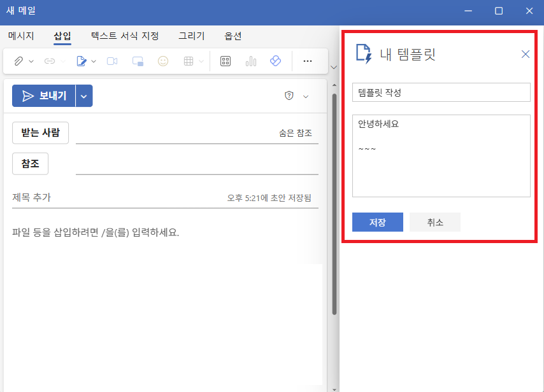Click the 템플릿 작성 title input field

[x=441, y=92]
